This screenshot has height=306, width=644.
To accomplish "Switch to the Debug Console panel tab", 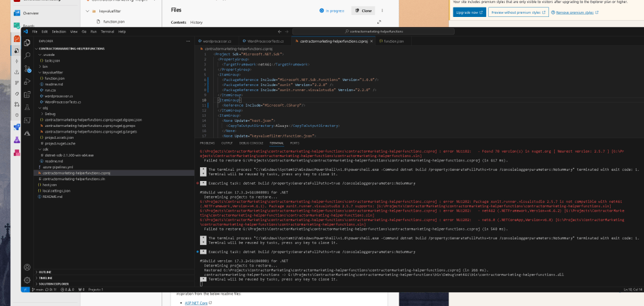I will pos(251,143).
